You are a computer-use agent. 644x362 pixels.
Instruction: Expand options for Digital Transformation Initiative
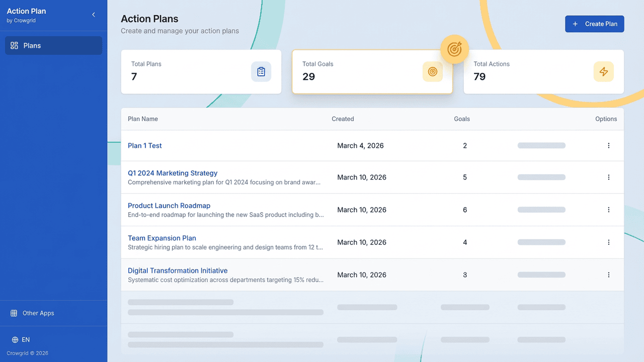[x=608, y=275]
